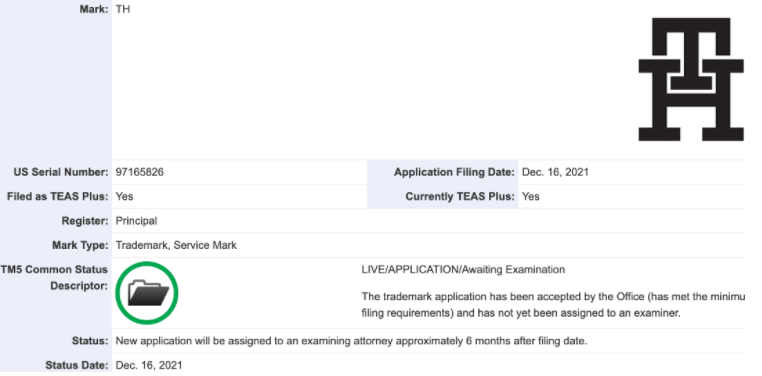Click the Dec. 16, 2021 filing date value

555,172
